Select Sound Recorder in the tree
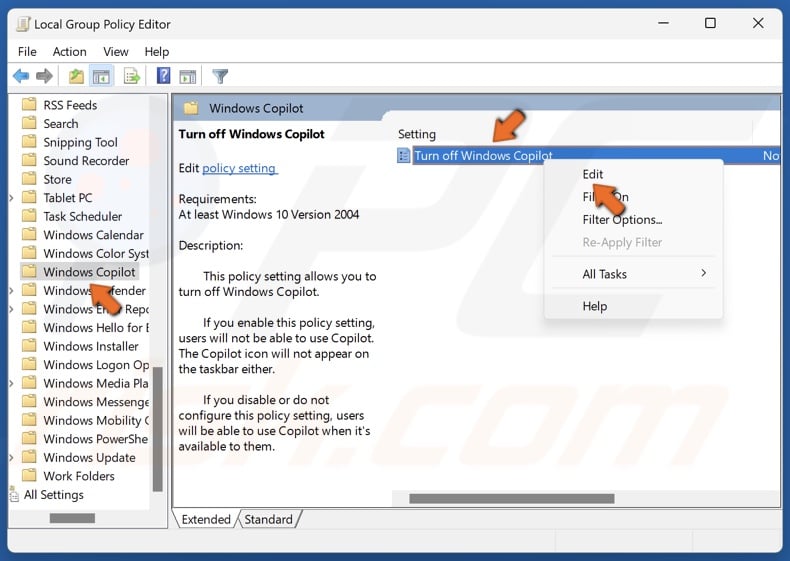 tap(86, 160)
